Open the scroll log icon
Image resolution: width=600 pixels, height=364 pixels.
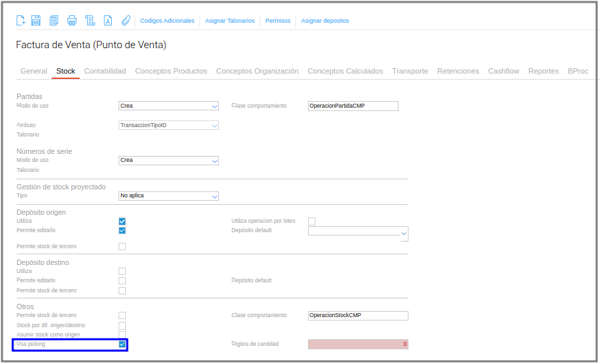90,20
